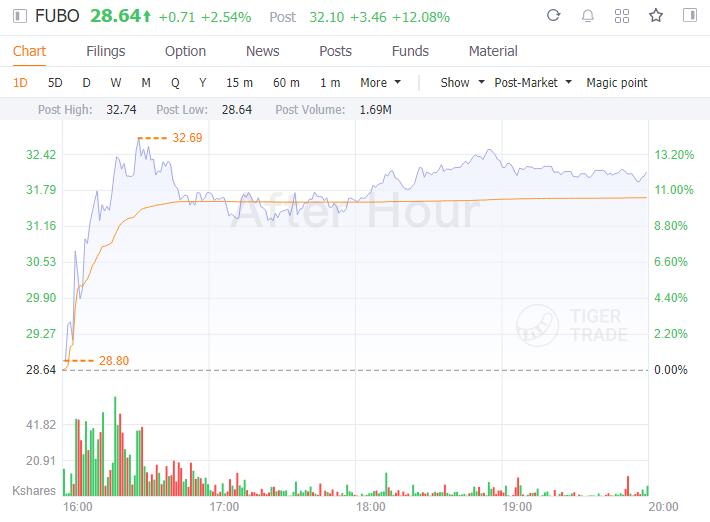Click the 17:00 time axis label
Screen dimensions: 710x522
coord(224,507)
